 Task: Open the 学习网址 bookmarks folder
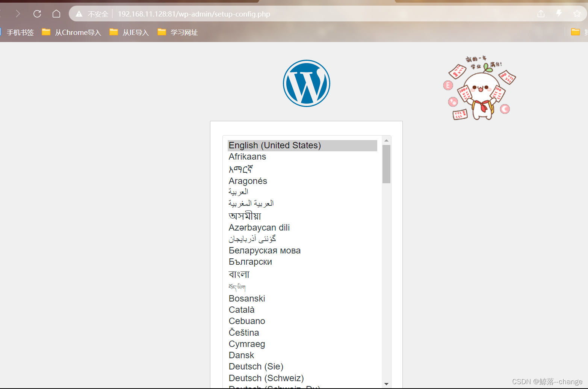(178, 32)
